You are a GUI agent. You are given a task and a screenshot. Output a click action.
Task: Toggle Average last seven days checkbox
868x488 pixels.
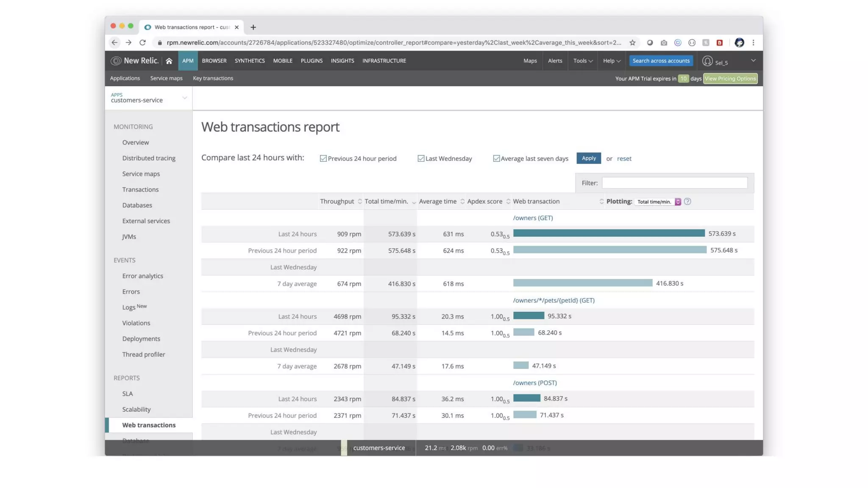click(496, 158)
